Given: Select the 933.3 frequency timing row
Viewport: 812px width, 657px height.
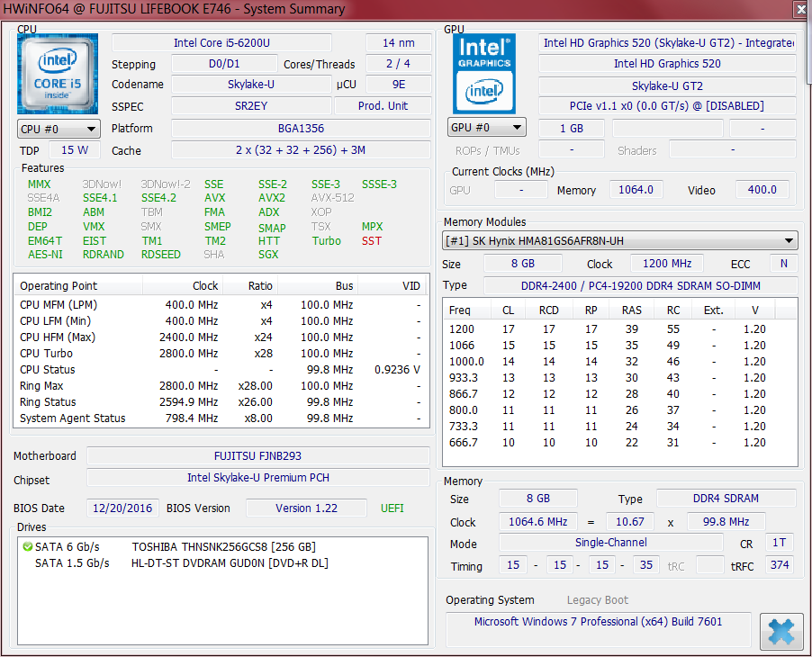Looking at the screenshot, I should 619,378.
